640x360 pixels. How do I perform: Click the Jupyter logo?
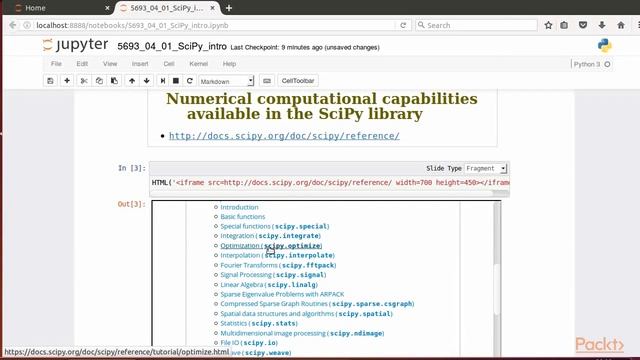pyautogui.click(x=76, y=44)
